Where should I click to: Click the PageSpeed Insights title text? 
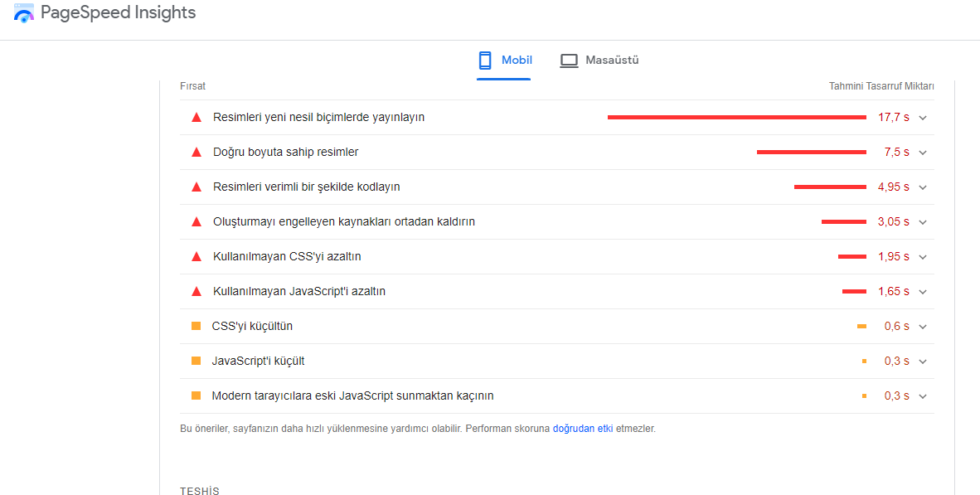(x=118, y=13)
